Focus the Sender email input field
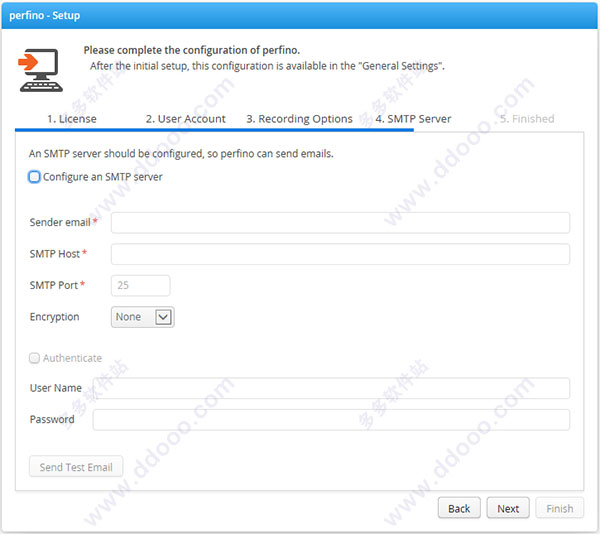 [x=340, y=223]
